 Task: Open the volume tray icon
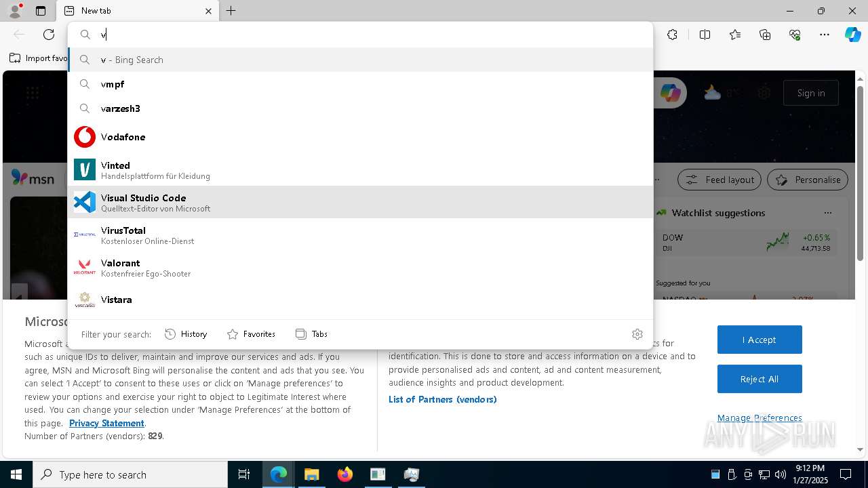[x=780, y=474]
